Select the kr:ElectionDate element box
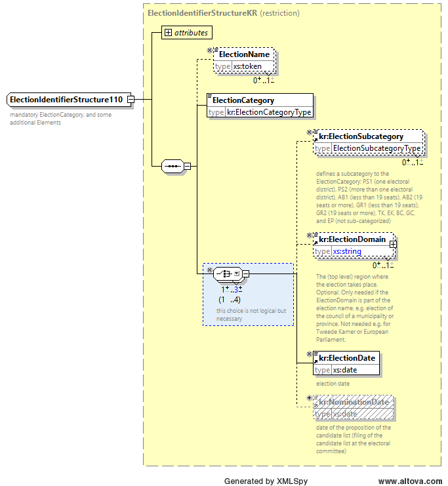This screenshot has width=448, height=486. 346,363
